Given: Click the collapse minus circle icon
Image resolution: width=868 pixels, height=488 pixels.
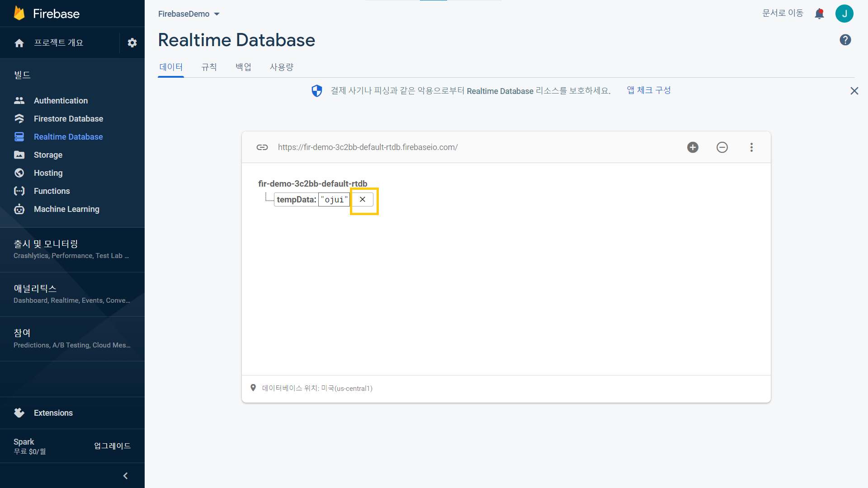Looking at the screenshot, I should [x=722, y=147].
